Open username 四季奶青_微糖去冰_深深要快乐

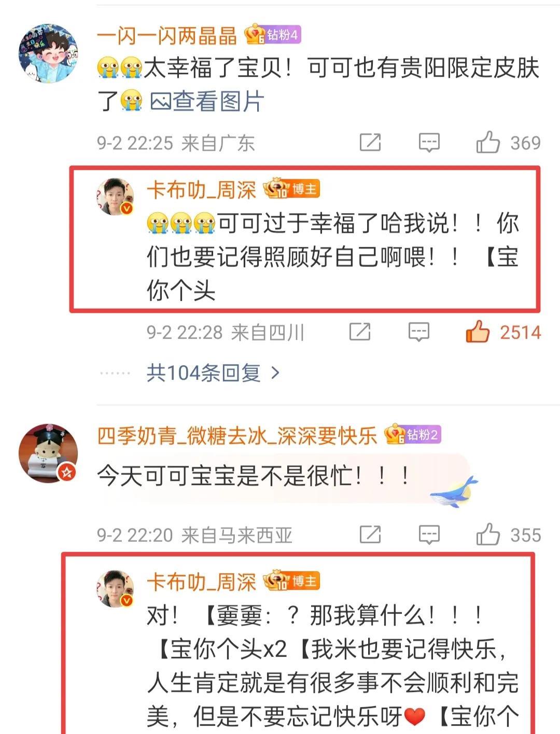(x=237, y=435)
